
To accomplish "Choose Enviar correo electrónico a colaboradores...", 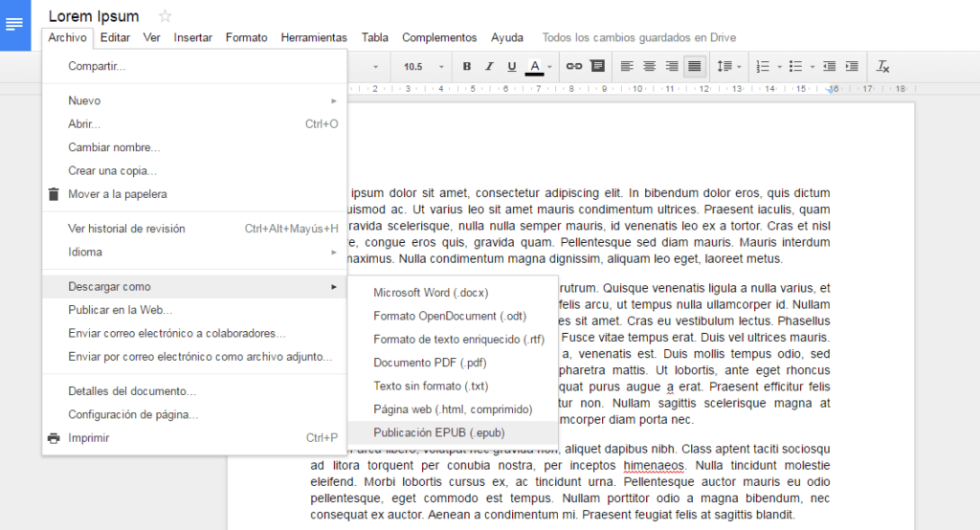I will point(194,333).
